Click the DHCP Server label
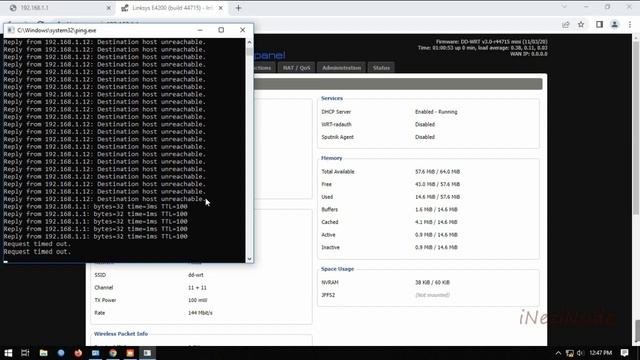 336,112
